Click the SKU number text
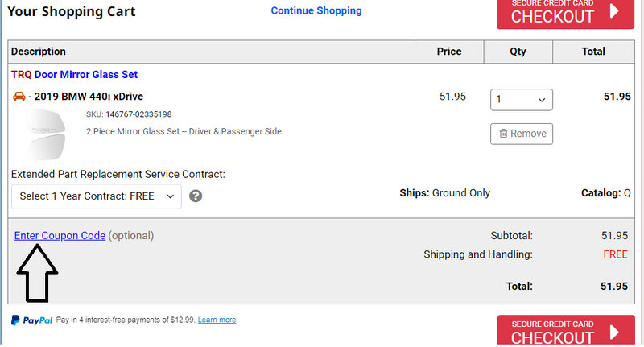The height and width of the screenshot is (347, 644). [x=138, y=114]
